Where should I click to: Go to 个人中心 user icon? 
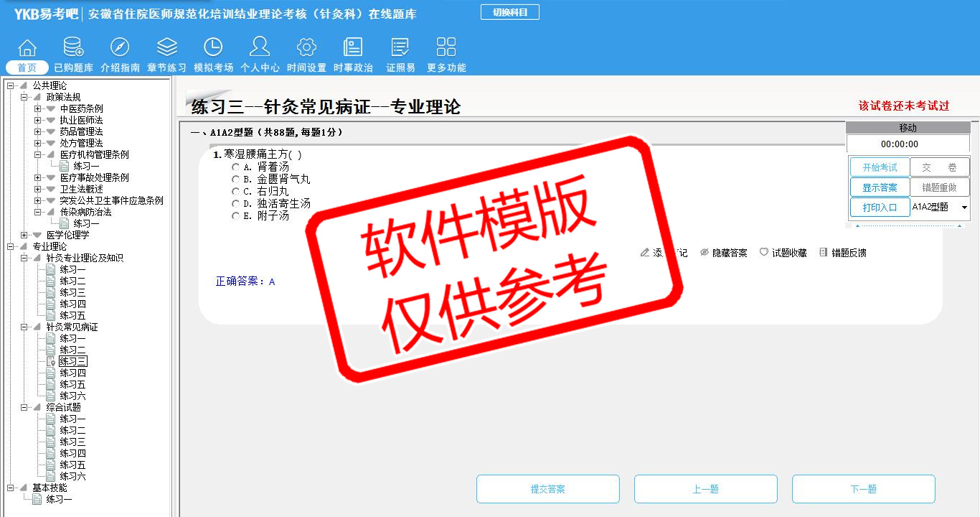[x=260, y=47]
